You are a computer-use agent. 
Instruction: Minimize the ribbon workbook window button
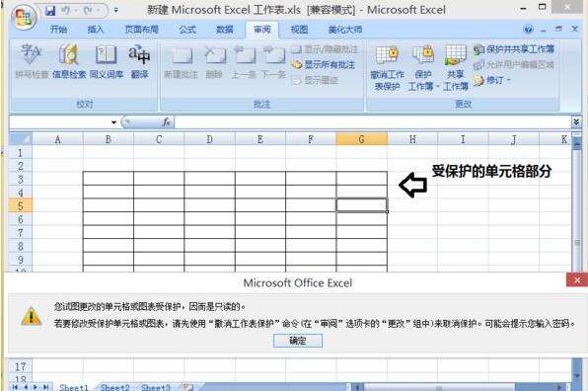[544, 30]
